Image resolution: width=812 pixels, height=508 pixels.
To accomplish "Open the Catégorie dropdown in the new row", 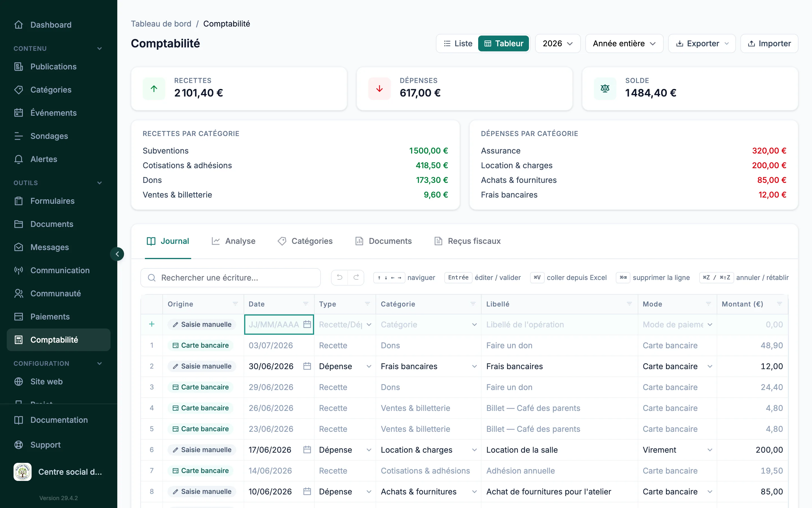I will [x=429, y=325].
